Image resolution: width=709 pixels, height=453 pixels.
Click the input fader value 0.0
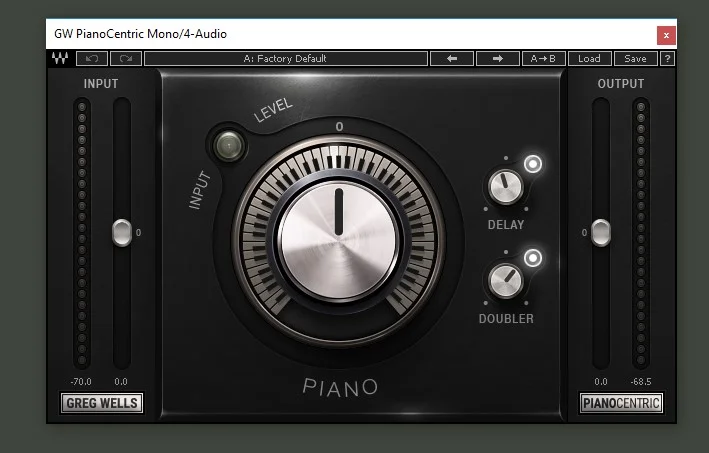(121, 382)
